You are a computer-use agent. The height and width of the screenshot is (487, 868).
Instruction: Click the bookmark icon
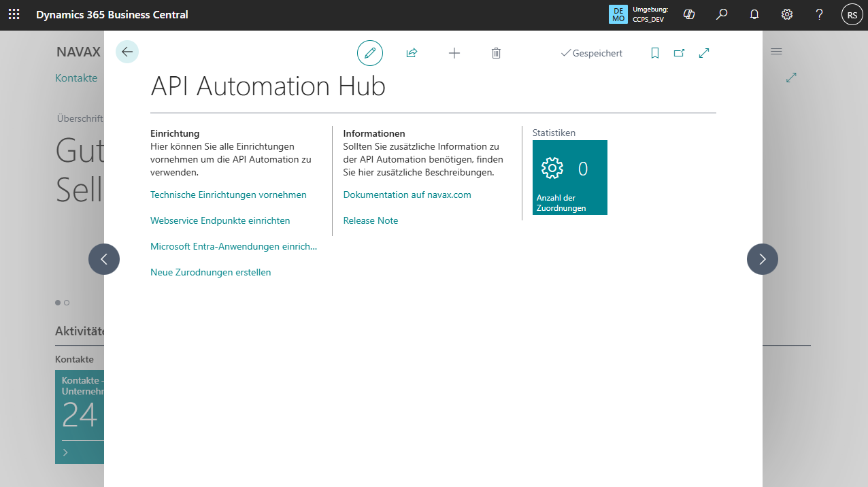point(655,53)
